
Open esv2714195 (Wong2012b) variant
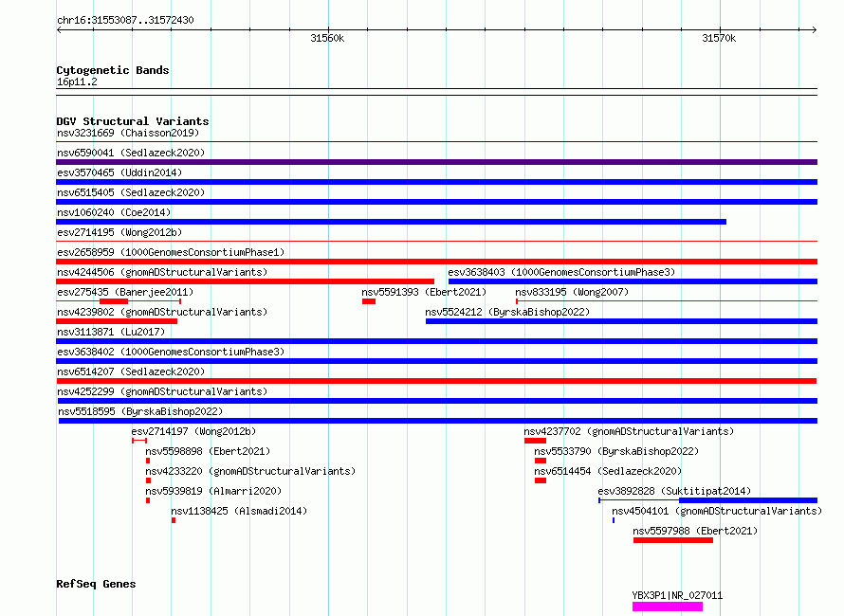(x=119, y=232)
